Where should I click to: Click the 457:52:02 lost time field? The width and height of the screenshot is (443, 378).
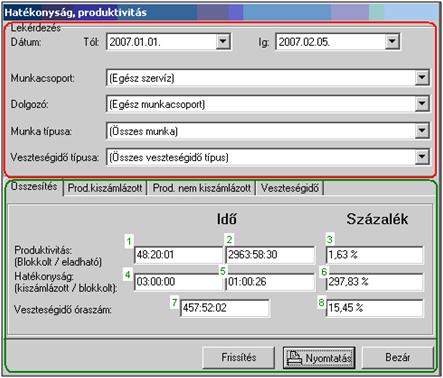(x=225, y=308)
